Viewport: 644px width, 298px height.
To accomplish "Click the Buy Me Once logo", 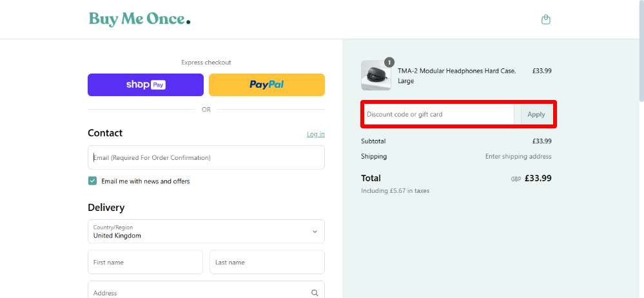I will coord(140,19).
